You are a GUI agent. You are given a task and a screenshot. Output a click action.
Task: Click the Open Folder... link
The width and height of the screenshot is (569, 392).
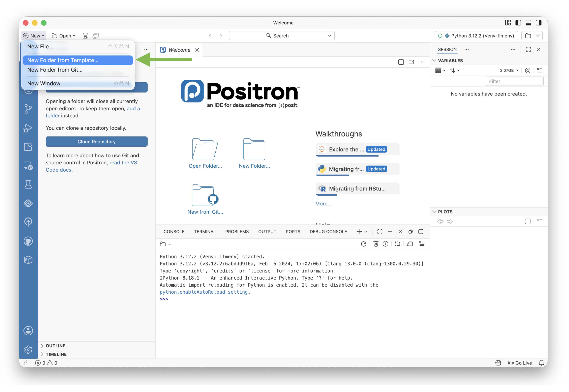(x=205, y=166)
